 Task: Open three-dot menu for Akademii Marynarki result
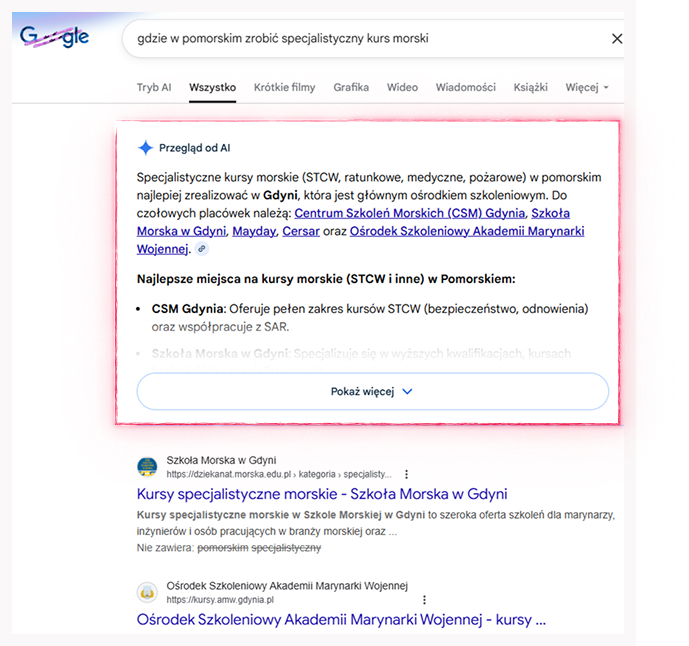click(424, 600)
